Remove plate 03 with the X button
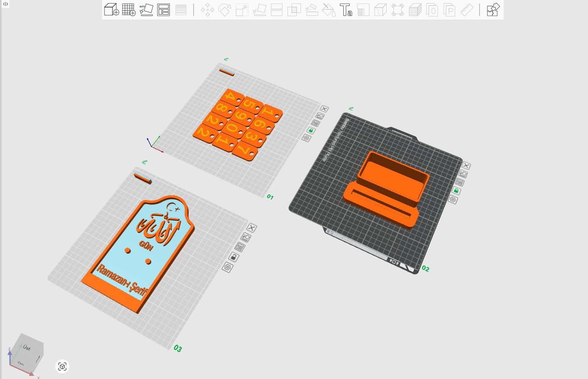588x379 pixels. tap(251, 228)
